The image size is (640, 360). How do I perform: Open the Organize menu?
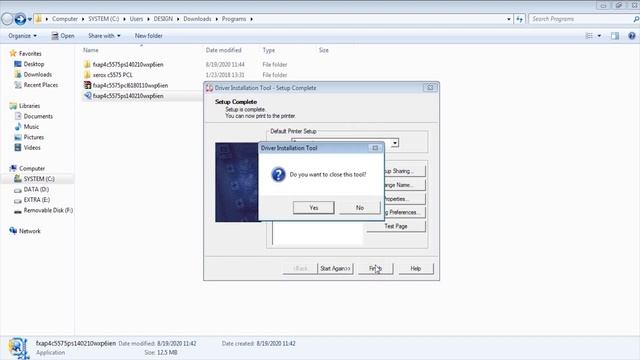(x=22, y=36)
